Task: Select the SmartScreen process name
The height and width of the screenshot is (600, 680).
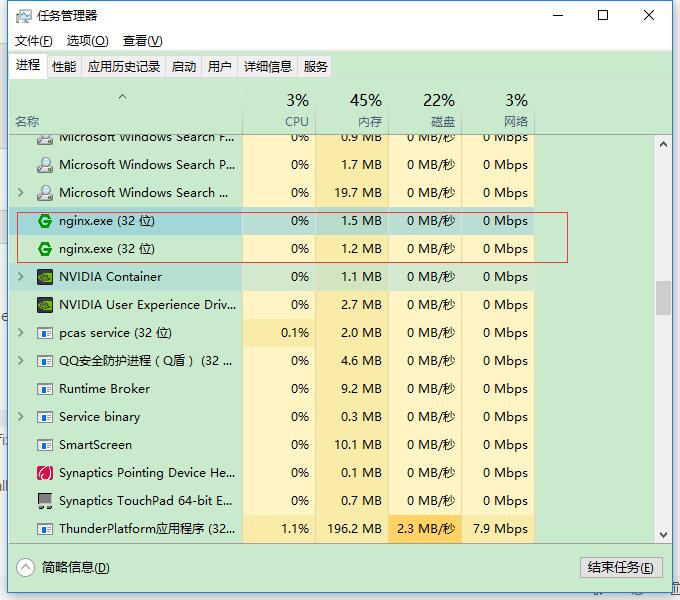Action: 95,445
